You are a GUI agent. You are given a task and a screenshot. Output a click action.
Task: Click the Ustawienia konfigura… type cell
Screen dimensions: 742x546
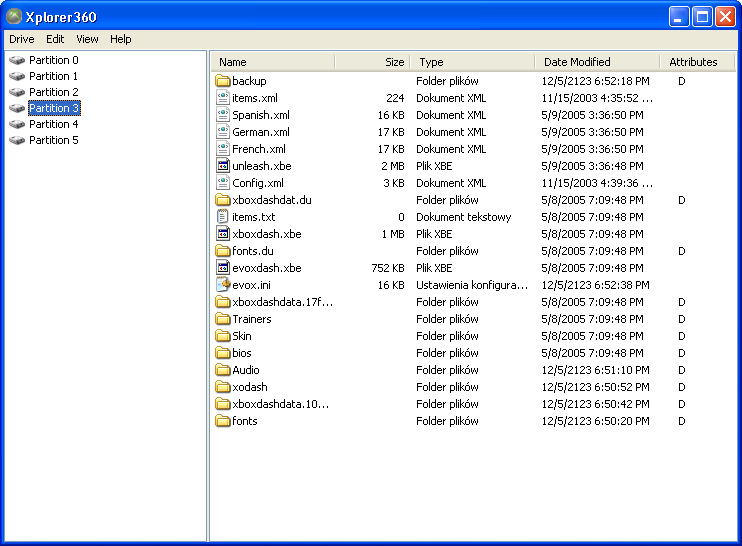(x=472, y=285)
